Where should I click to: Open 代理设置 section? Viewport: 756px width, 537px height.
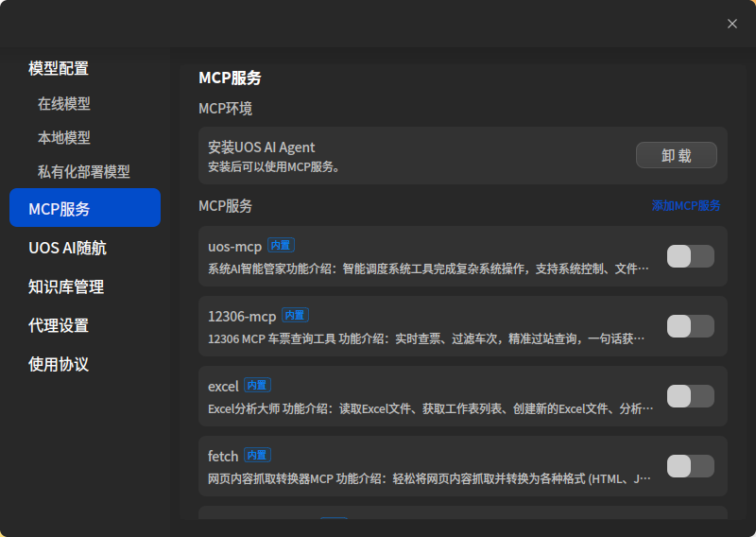pos(59,325)
